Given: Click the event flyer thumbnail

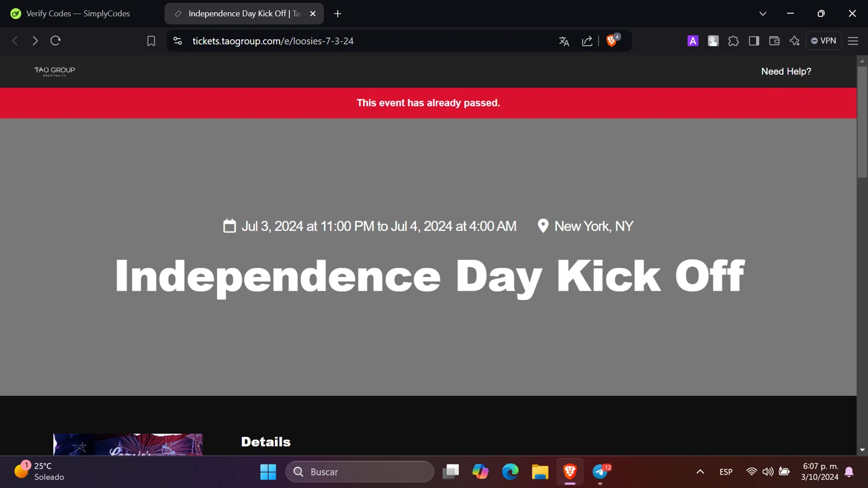Looking at the screenshot, I should pos(128,444).
